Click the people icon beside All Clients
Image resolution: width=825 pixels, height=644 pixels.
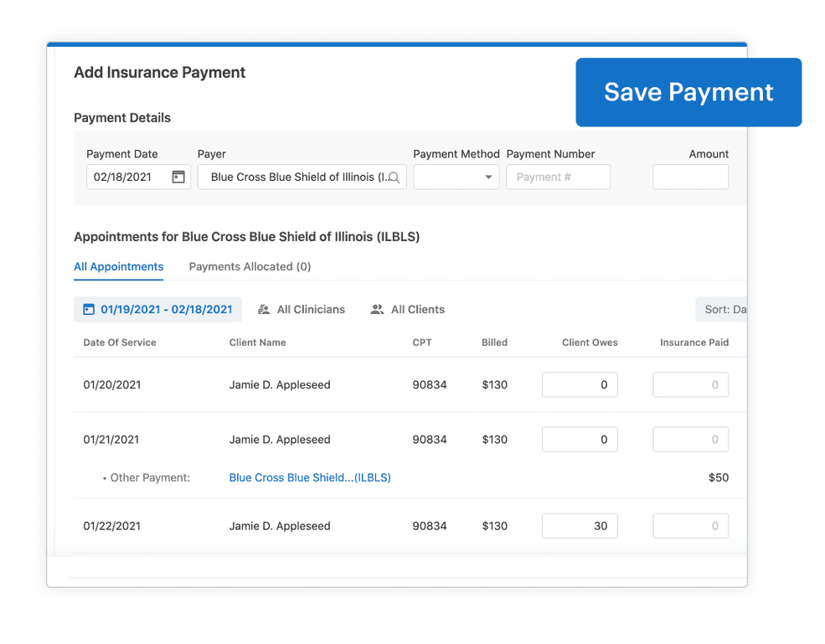click(377, 309)
